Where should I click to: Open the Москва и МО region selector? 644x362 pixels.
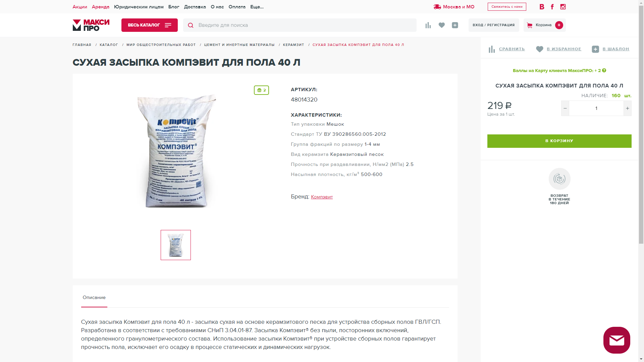click(454, 7)
